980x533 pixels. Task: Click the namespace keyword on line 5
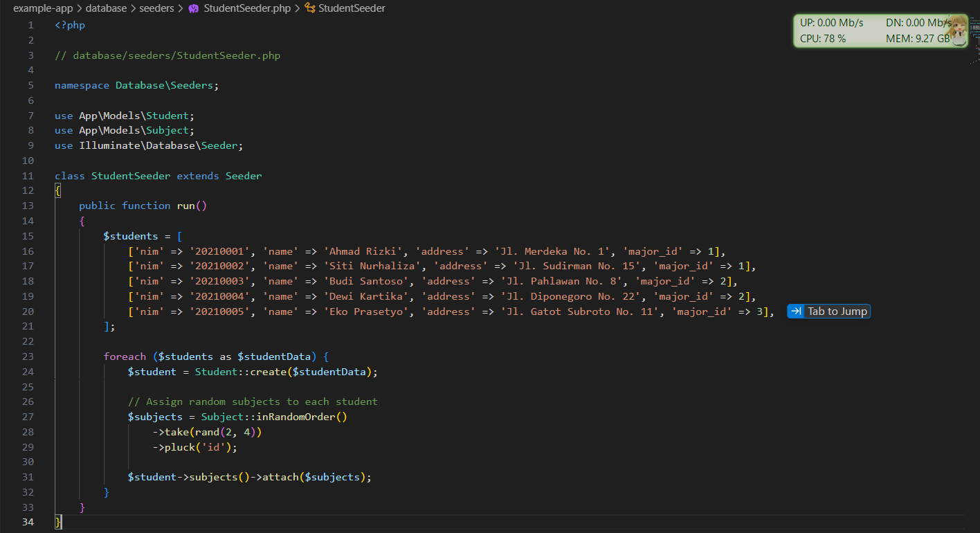(x=82, y=85)
